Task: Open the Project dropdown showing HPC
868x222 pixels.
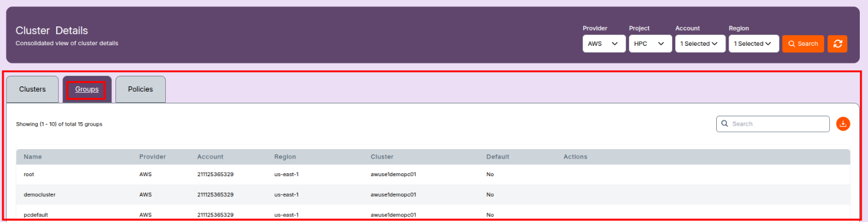Action: [650, 44]
